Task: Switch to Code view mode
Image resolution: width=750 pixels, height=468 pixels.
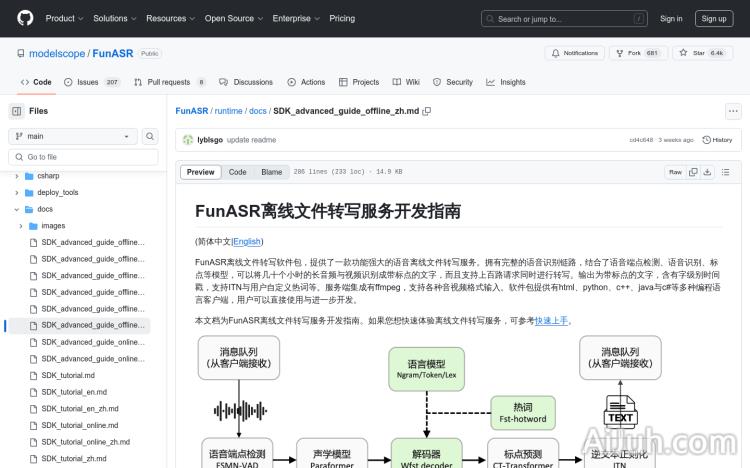Action: tap(237, 172)
